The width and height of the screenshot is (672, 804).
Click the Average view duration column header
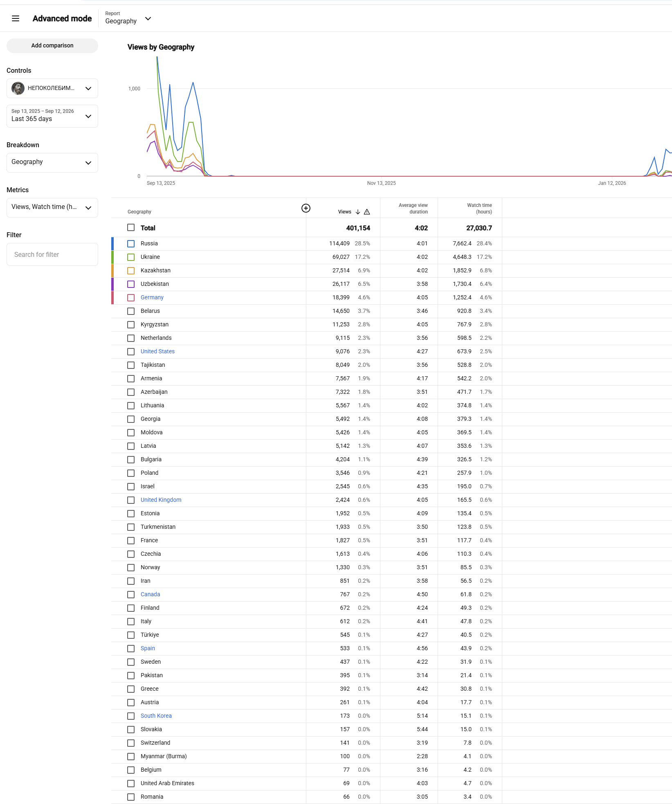pyautogui.click(x=413, y=209)
